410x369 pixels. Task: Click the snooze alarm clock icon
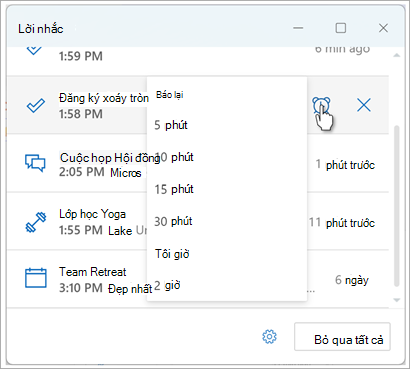(321, 106)
